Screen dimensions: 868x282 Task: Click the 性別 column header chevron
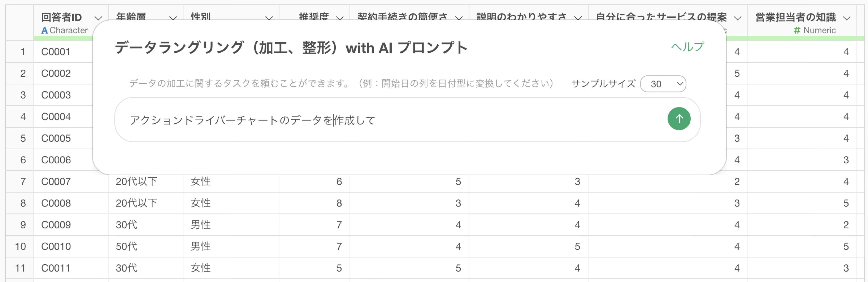coord(269,18)
